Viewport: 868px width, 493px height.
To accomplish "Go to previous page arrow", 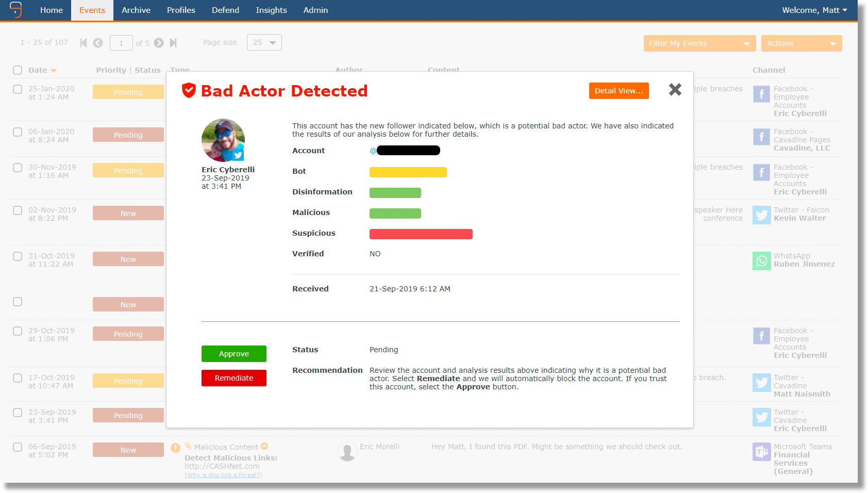I will 98,43.
